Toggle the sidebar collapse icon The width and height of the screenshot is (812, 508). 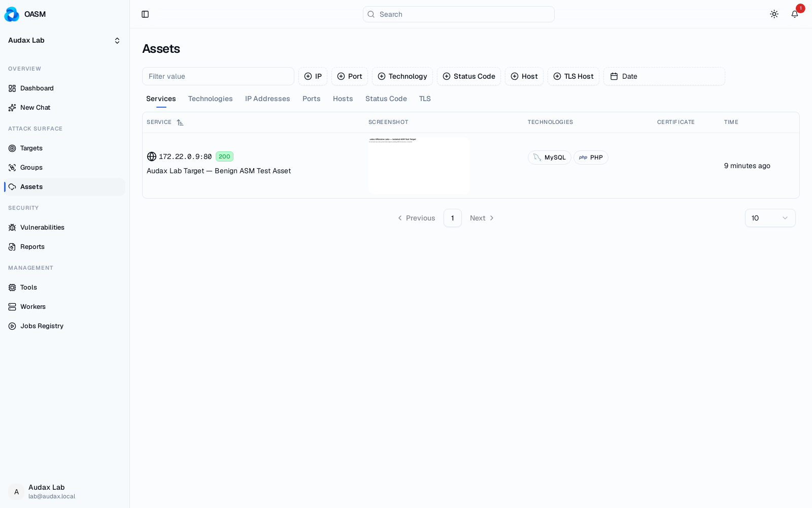click(x=145, y=14)
